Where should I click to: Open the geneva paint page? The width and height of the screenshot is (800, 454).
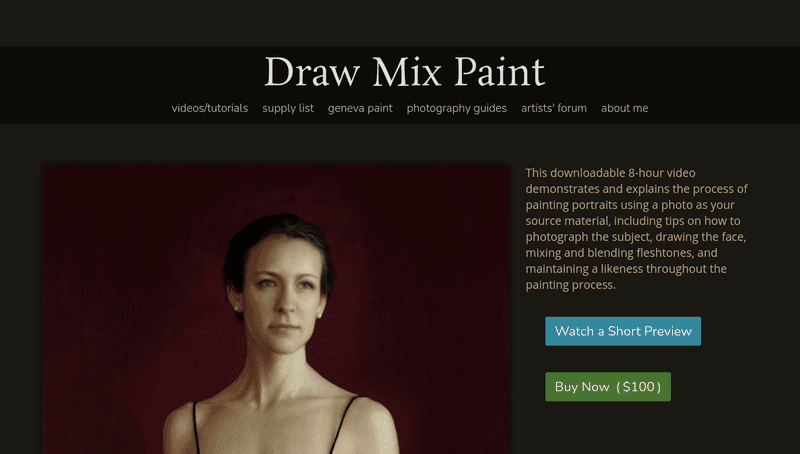tap(360, 108)
